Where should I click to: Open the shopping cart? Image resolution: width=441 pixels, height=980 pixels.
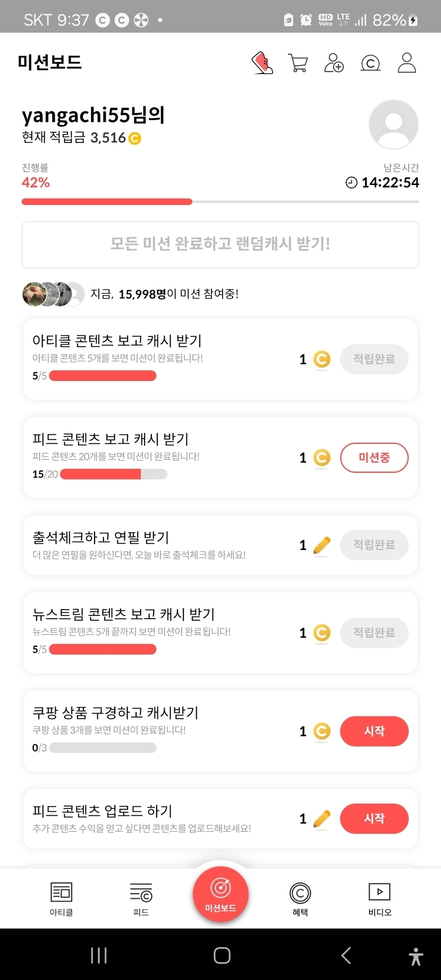(298, 63)
